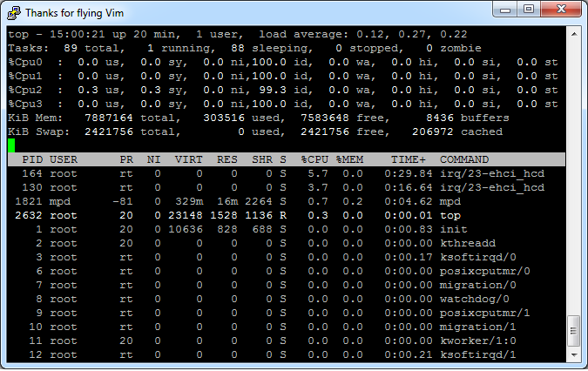Click the migration/0 command name

click(478, 285)
